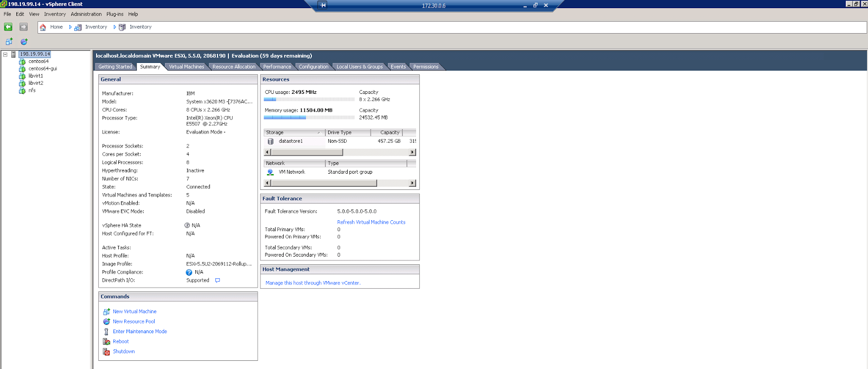Switch to the Performance tab
The image size is (868, 369).
coord(277,67)
